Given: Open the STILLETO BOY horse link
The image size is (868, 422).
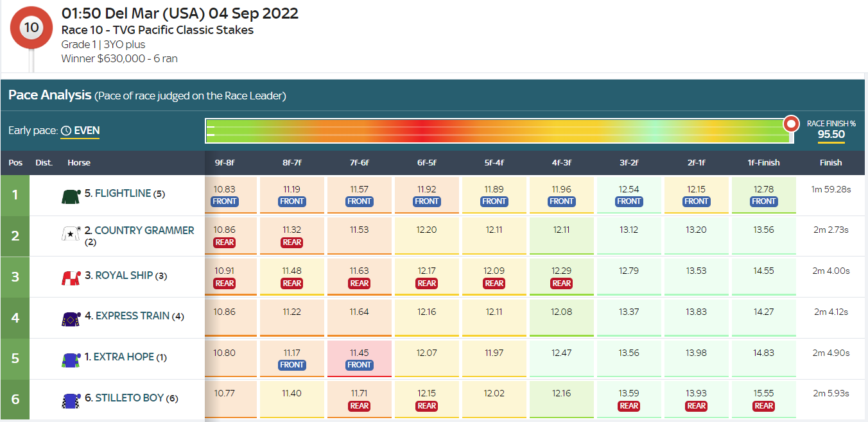Looking at the screenshot, I should click(128, 398).
